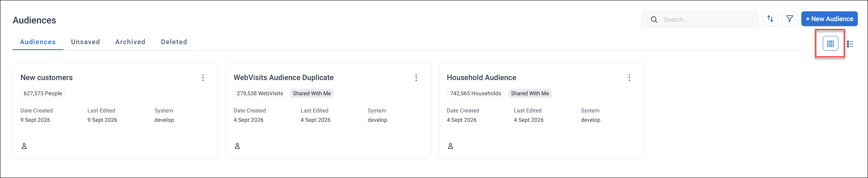The width and height of the screenshot is (868, 178).
Task: Open the Household Audience options menu
Action: 629,78
